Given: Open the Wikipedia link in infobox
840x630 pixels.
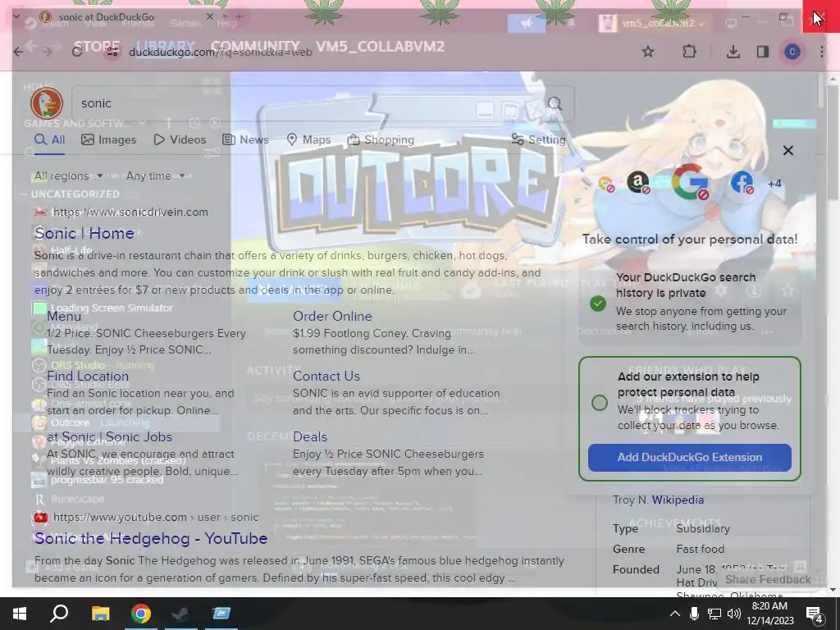Looking at the screenshot, I should tap(678, 500).
